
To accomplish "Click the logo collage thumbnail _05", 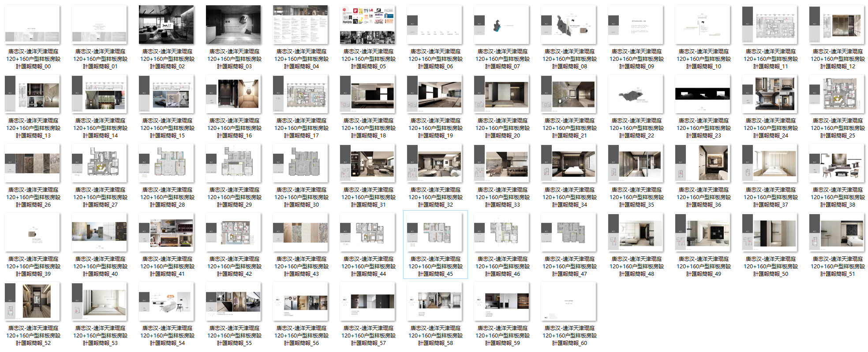I will point(367,25).
